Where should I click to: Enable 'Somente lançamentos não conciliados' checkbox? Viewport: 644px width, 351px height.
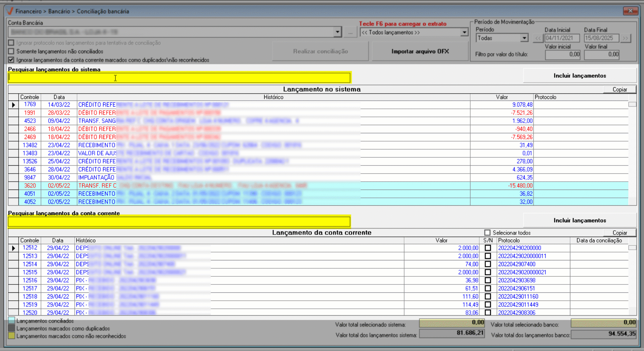(x=11, y=51)
